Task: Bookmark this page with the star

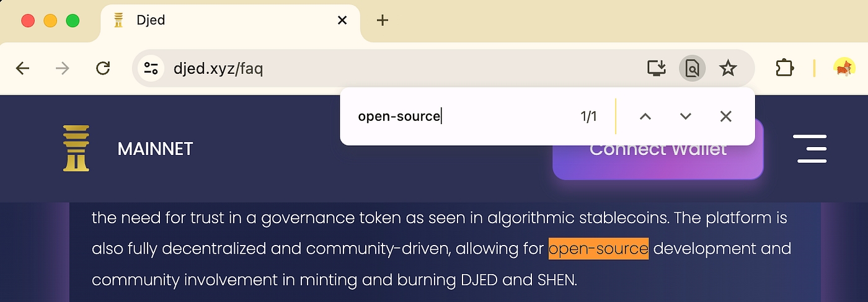Action: (728, 68)
